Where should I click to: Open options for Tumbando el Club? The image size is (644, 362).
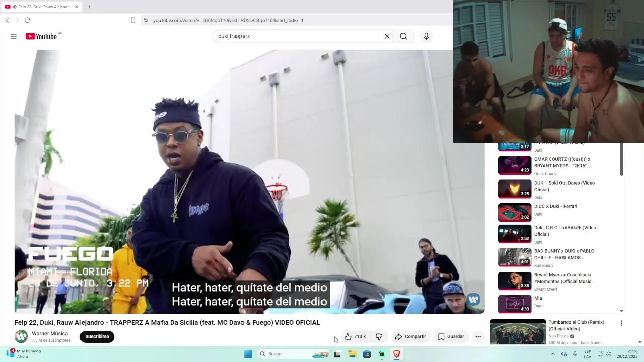pyautogui.click(x=622, y=323)
